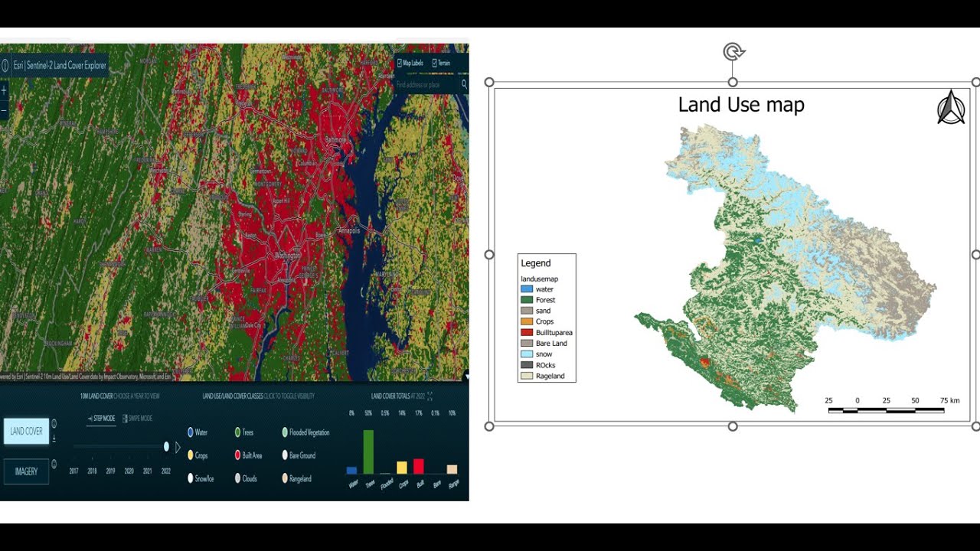Zoom in with the map plus button
This screenshot has height=551, width=980.
[3, 90]
